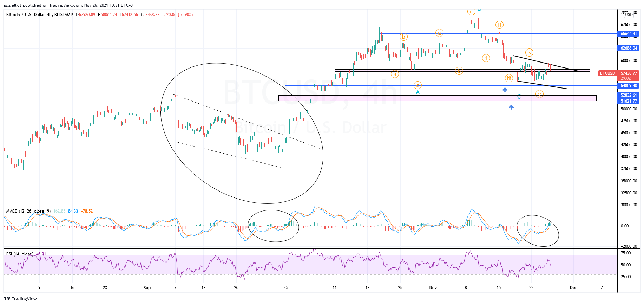The width and height of the screenshot is (644, 305).
Task: Click the 75.00 RSI axis tick
Action: point(626,253)
